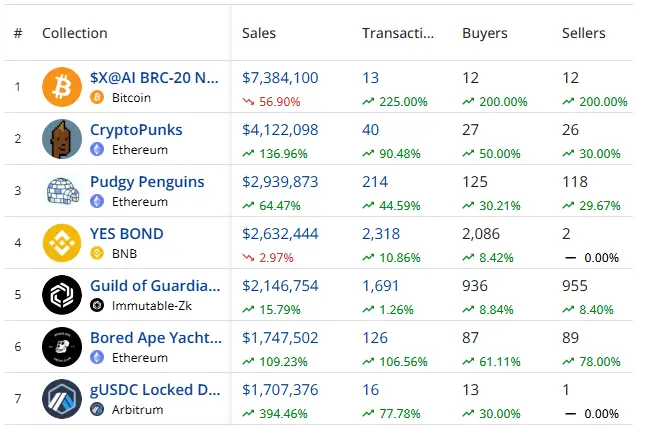The height and width of the screenshot is (426, 645).
Task: Click the Collection column header
Action: point(74,33)
